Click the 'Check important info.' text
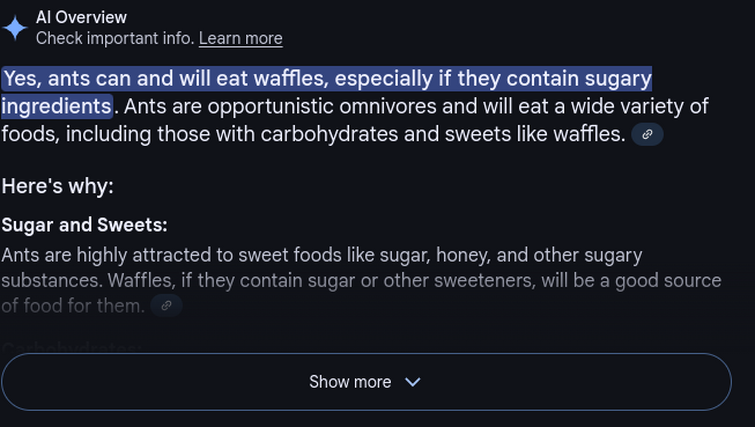 pyautogui.click(x=115, y=39)
